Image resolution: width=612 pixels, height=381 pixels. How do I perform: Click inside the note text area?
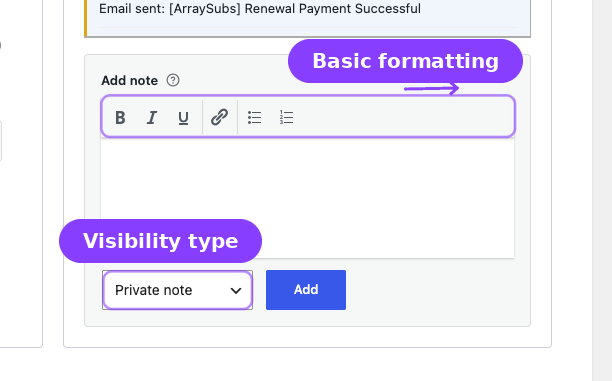[308, 198]
